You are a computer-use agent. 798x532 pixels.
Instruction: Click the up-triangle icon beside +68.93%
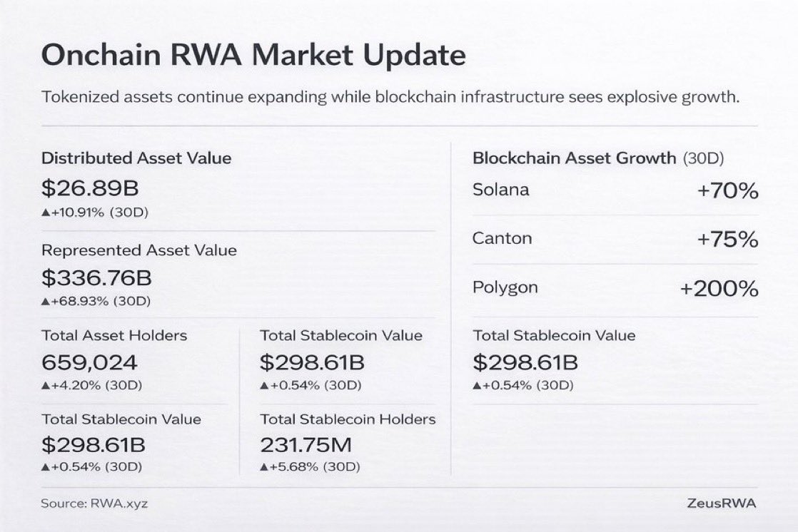coord(45,301)
